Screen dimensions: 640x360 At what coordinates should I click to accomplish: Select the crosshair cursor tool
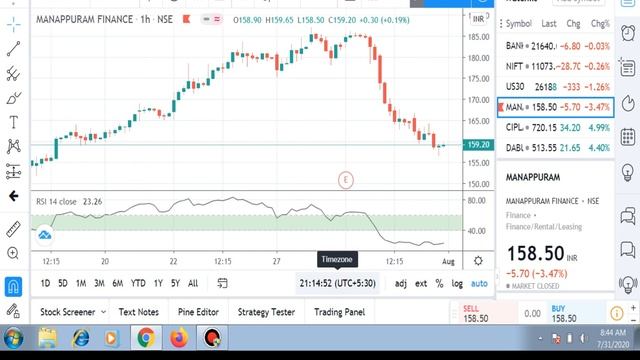coord(13,24)
